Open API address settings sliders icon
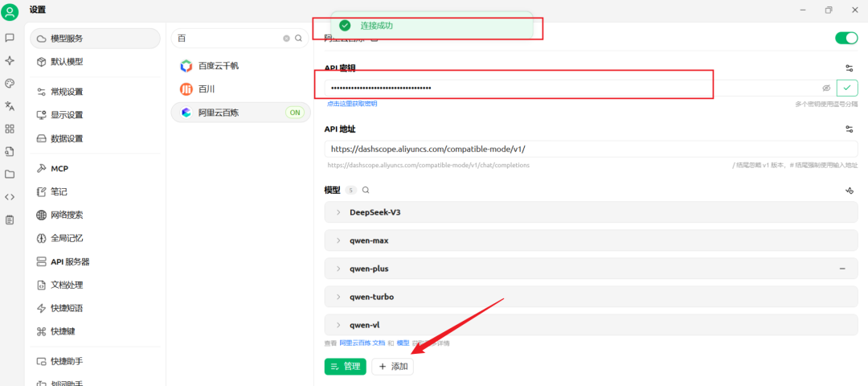The image size is (868, 386). click(x=850, y=129)
